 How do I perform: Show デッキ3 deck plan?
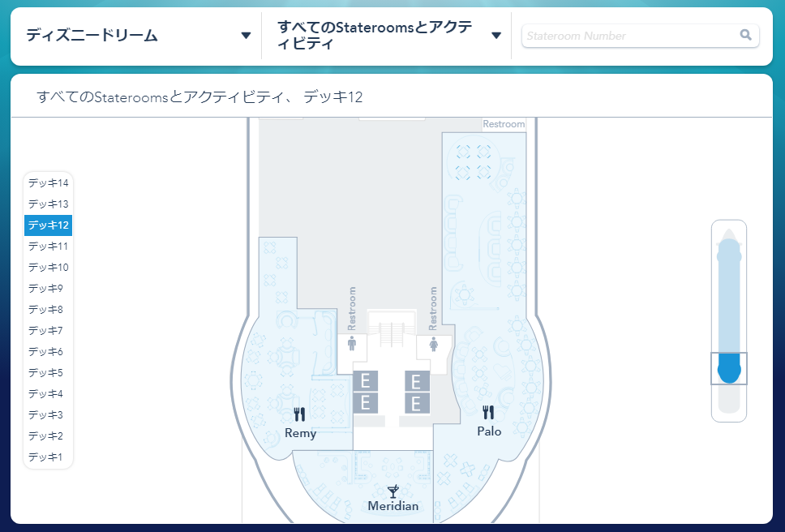click(x=48, y=414)
